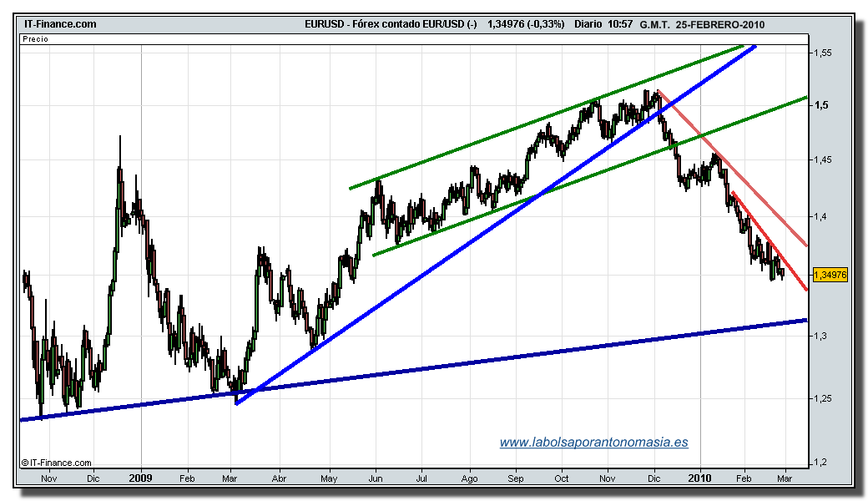The width and height of the screenshot is (868, 501).
Task: Click the 25-FEBRERO-2010 date text
Action: pyautogui.click(x=720, y=25)
